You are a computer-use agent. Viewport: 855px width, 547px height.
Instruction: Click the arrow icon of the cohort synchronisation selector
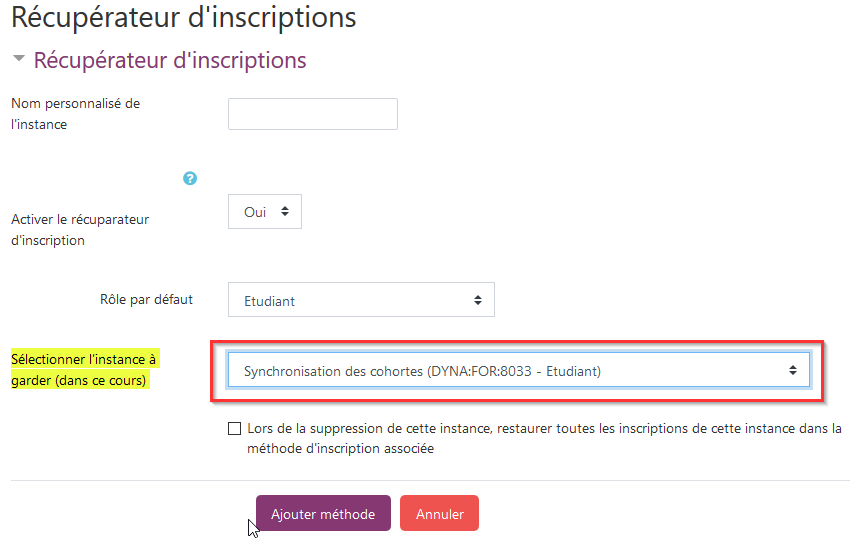tap(792, 370)
